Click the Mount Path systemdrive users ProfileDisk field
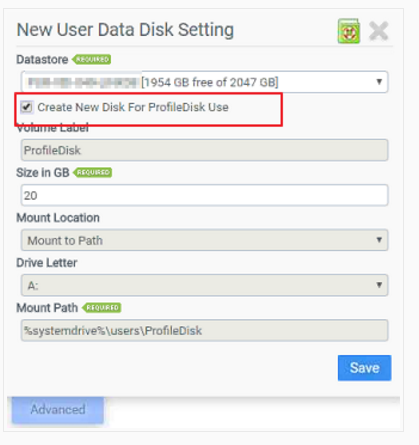Viewport: 419px width, 445px height. [x=204, y=330]
